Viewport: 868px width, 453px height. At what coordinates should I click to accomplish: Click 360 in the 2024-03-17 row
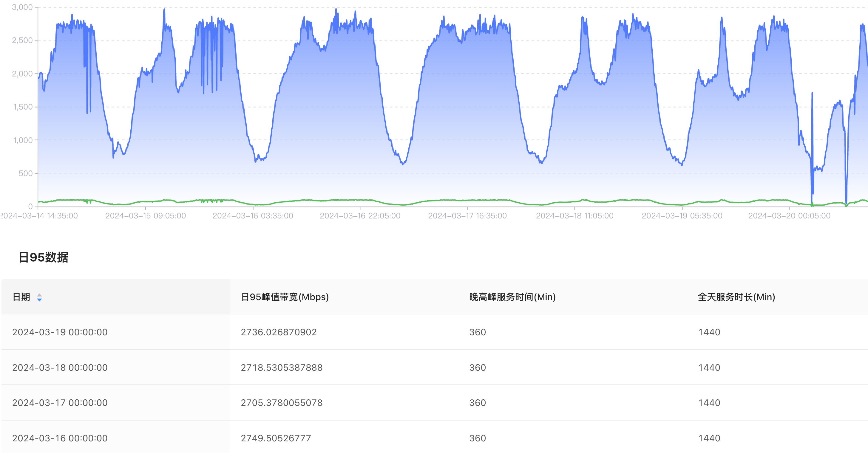coord(478,403)
